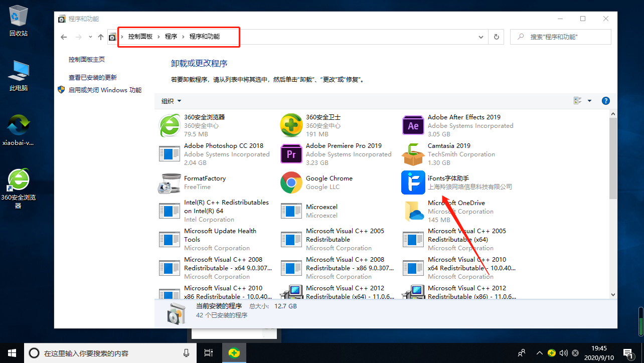Open the 组织 dropdown menu
The height and width of the screenshot is (363, 644).
(171, 101)
